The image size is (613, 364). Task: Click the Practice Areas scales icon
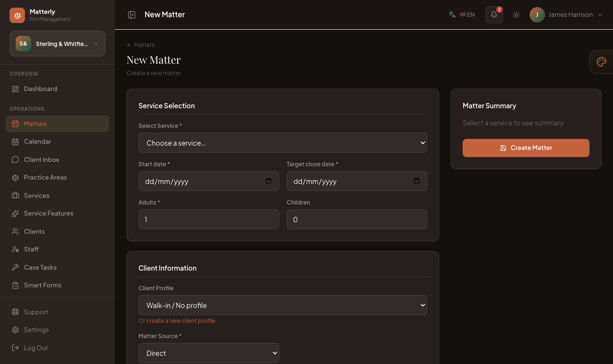15,178
